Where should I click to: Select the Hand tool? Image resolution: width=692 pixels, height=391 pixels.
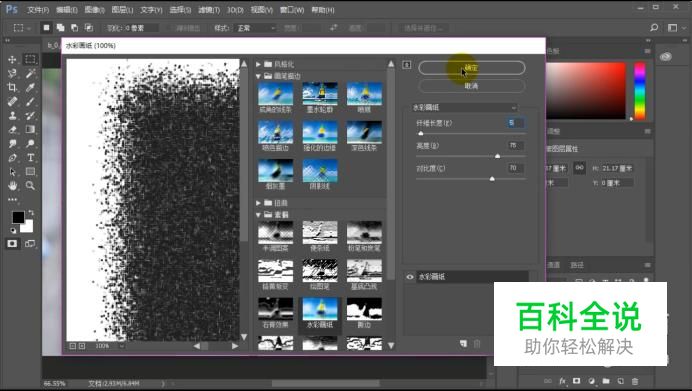(x=12, y=186)
